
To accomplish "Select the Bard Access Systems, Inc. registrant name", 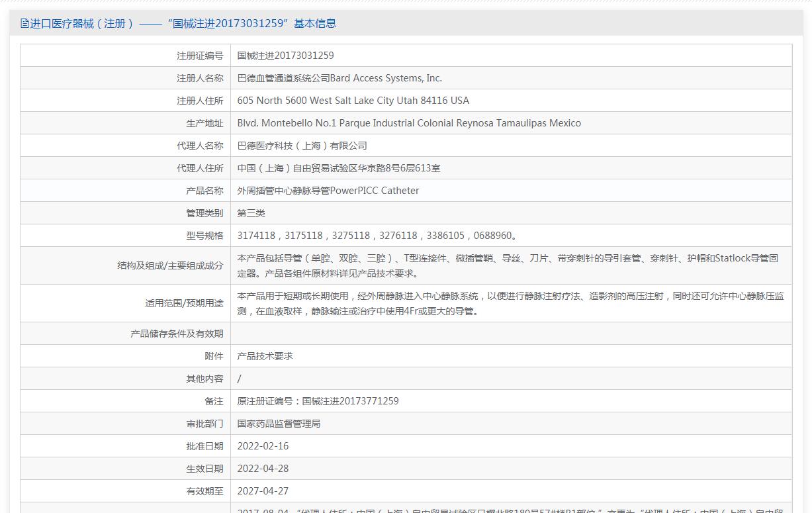I will (x=339, y=78).
